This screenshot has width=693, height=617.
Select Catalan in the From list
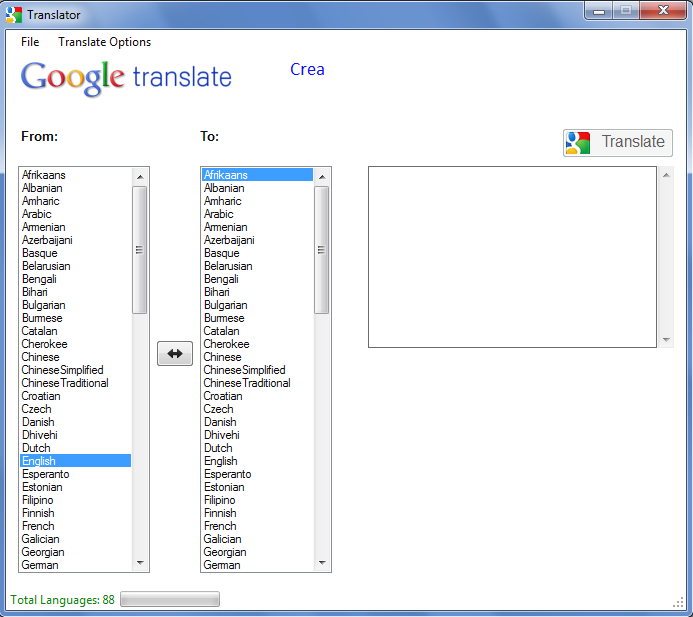coord(76,331)
